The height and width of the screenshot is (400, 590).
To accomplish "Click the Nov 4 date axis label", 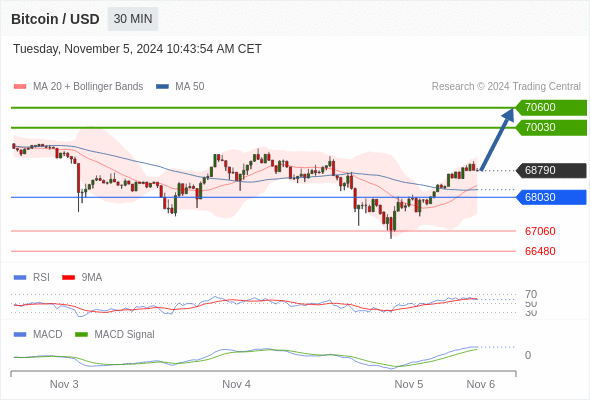I will (236, 384).
